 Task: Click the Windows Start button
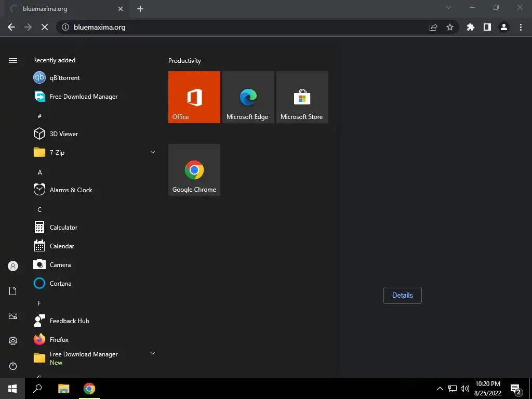point(12,389)
